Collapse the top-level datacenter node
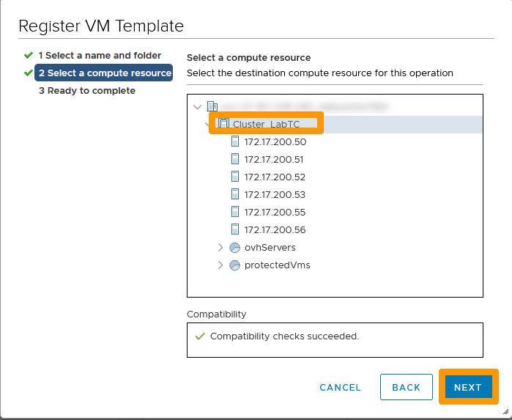The width and height of the screenshot is (512, 420). point(197,107)
